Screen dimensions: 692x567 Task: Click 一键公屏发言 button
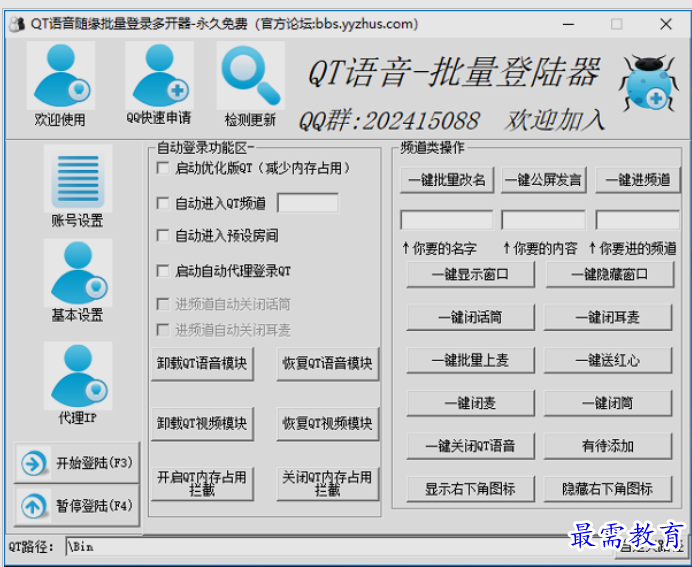click(x=544, y=180)
